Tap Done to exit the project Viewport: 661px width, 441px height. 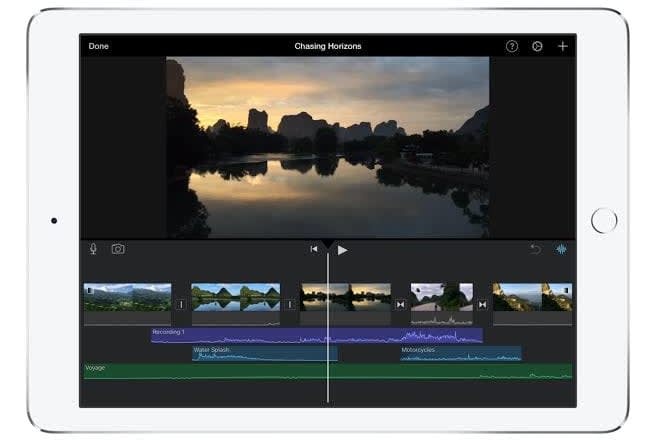(99, 46)
